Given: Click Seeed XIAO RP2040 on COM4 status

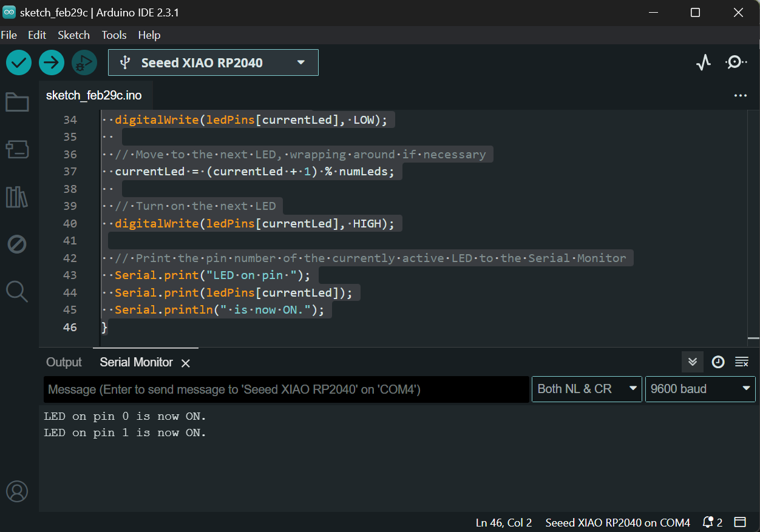Looking at the screenshot, I should tap(618, 522).
